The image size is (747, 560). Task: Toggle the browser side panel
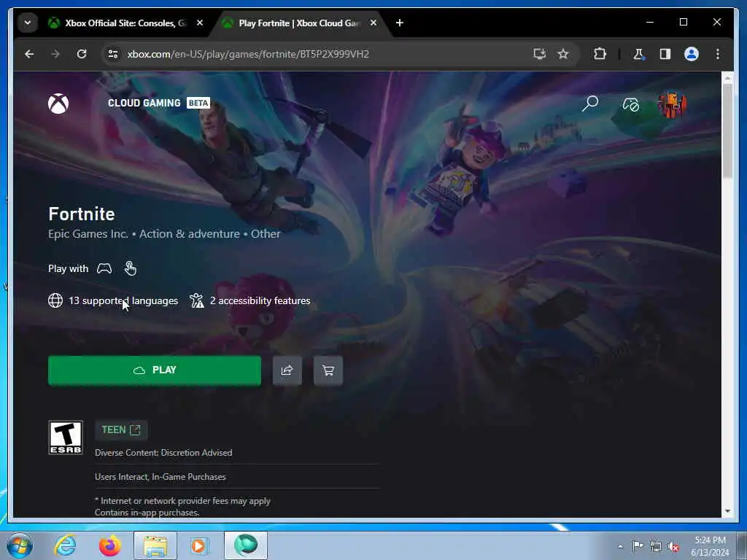pos(665,54)
